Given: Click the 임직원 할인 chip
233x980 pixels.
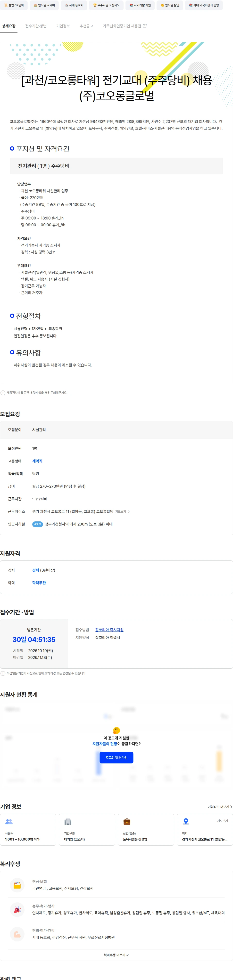Looking at the screenshot, I should click(x=170, y=5).
